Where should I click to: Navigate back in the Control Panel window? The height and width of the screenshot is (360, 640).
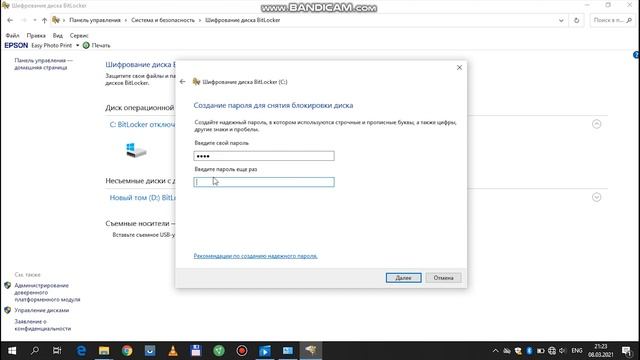pos(10,20)
